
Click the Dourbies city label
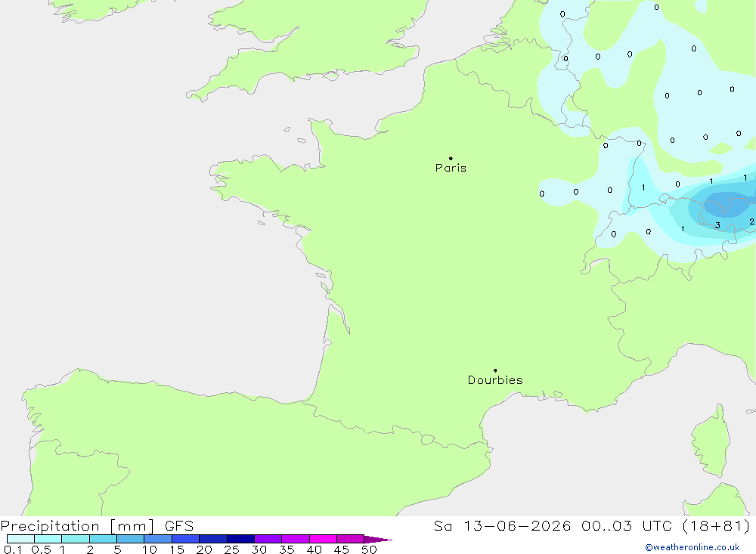point(495,380)
